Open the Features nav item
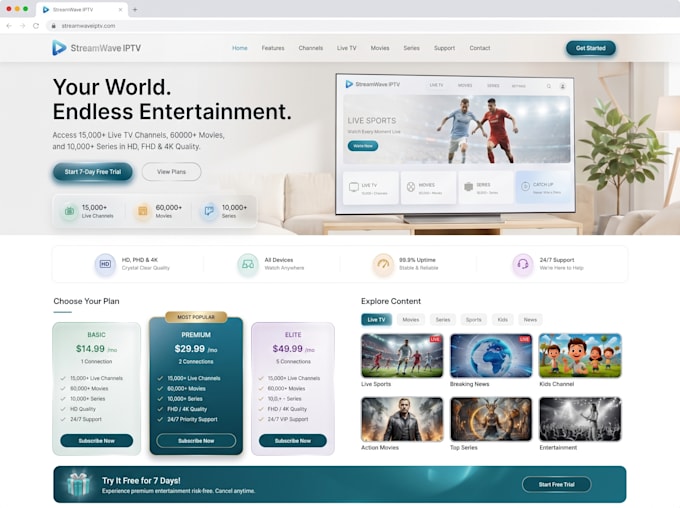680x508 pixels. [x=273, y=48]
